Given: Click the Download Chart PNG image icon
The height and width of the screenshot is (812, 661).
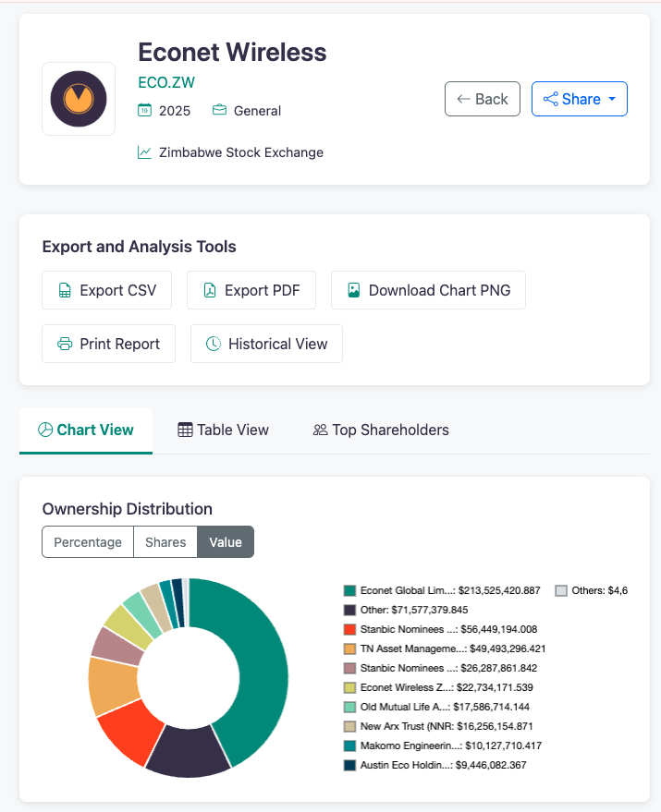Looking at the screenshot, I should [x=353, y=290].
